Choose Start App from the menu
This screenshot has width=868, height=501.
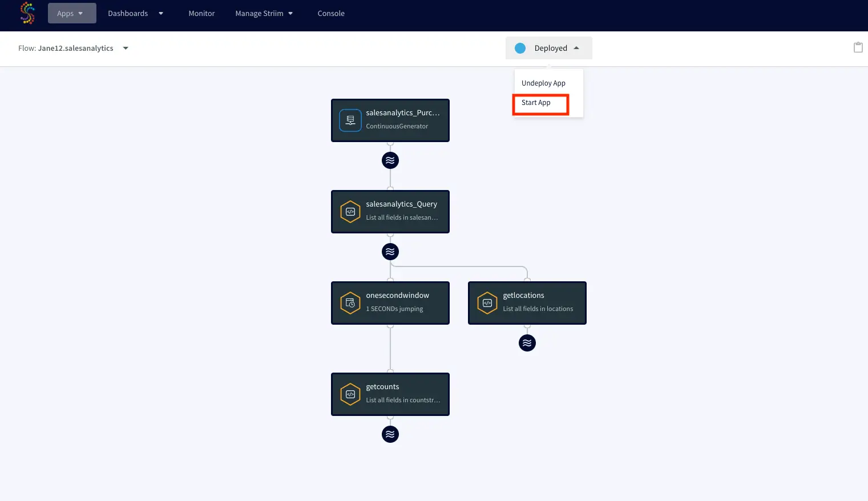pos(536,103)
